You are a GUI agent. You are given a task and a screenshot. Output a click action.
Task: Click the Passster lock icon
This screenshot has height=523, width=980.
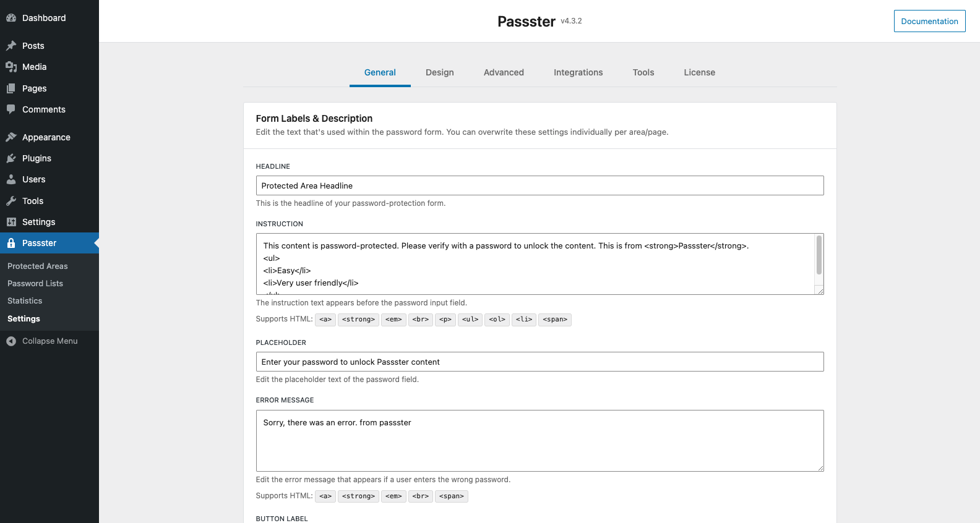pos(11,243)
